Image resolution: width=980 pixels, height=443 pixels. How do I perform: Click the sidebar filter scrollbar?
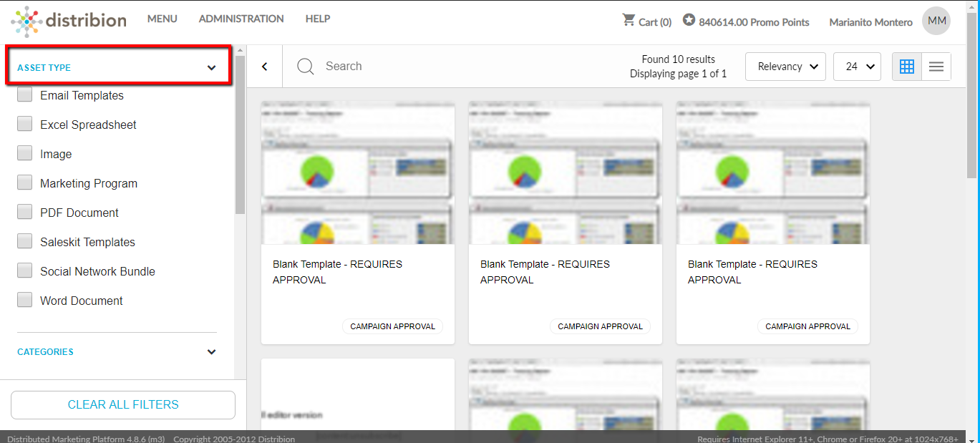[240, 135]
